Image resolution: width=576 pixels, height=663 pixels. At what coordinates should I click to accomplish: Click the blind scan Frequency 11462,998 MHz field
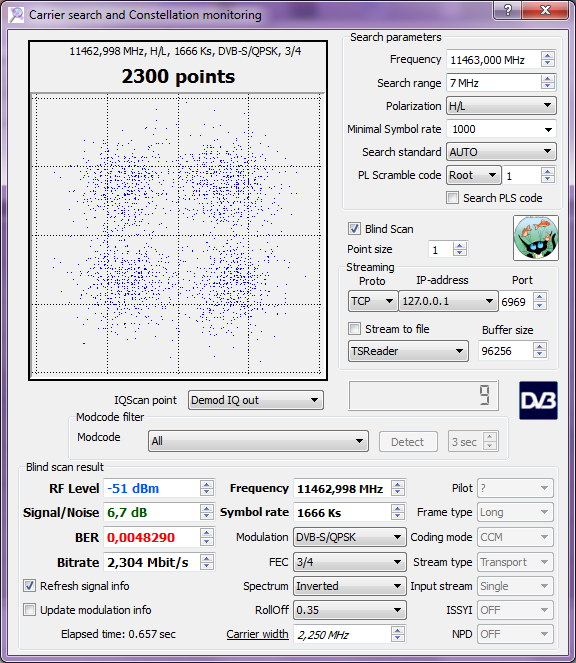pos(342,489)
